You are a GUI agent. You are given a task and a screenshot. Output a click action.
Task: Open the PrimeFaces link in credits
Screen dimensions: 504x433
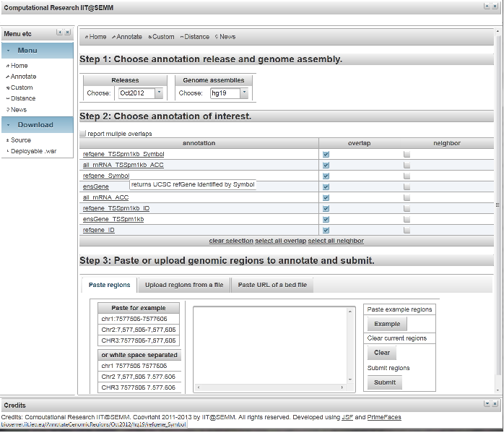pyautogui.click(x=384, y=417)
